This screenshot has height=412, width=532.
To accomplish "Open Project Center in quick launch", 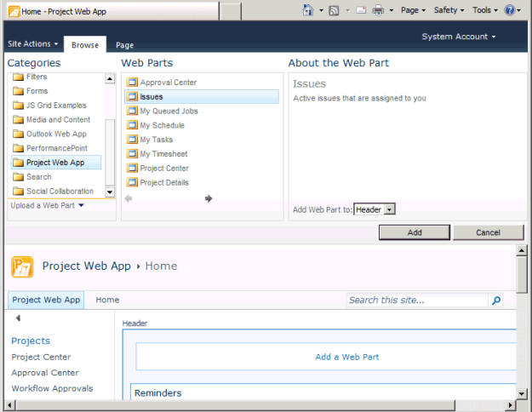I will (x=41, y=357).
